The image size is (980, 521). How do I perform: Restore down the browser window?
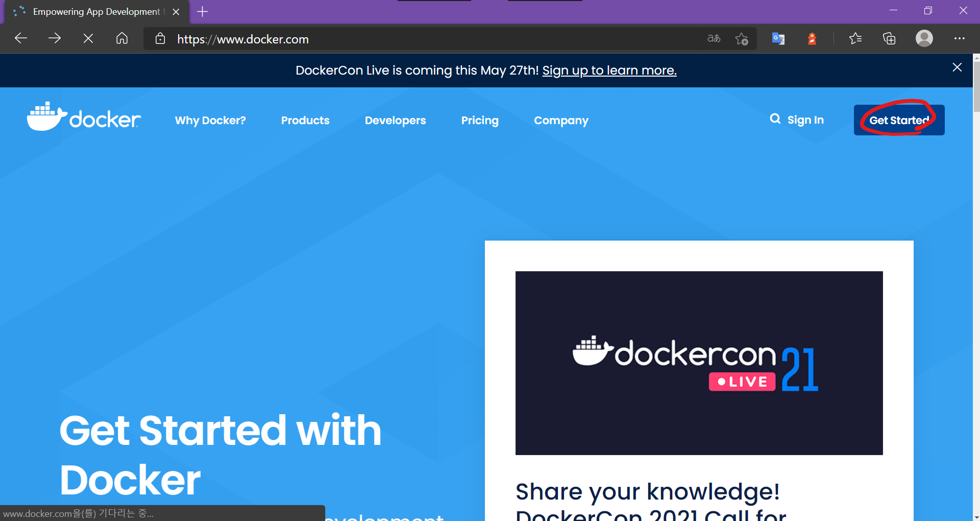tap(928, 11)
